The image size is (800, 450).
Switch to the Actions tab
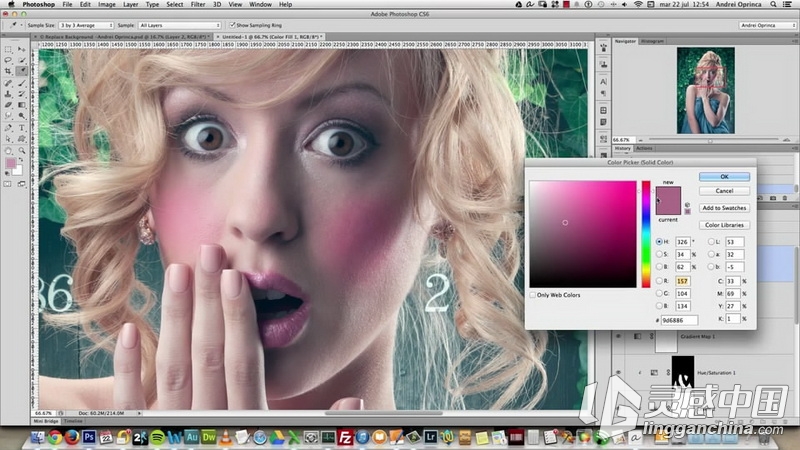pos(644,148)
